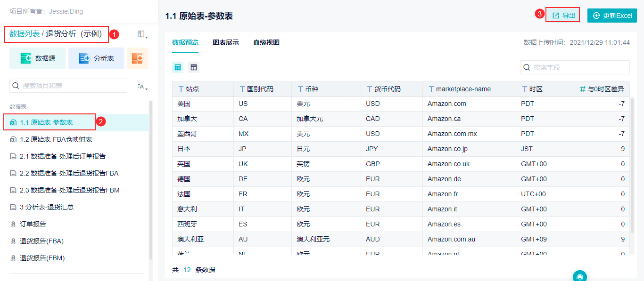Screen dimensions: 644x281
Task: Click the teal floating print icon
Action: coord(580,276)
